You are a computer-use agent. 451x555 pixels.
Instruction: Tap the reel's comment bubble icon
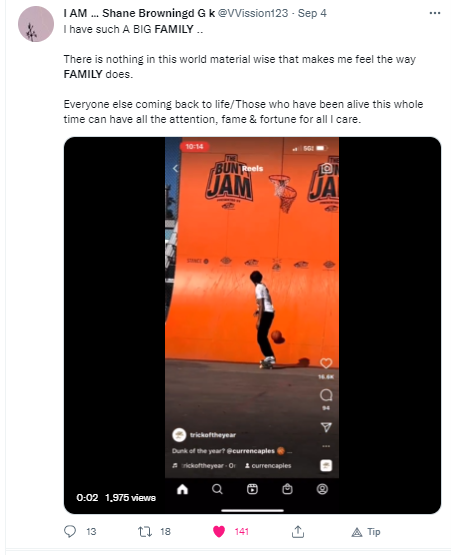(x=326, y=395)
